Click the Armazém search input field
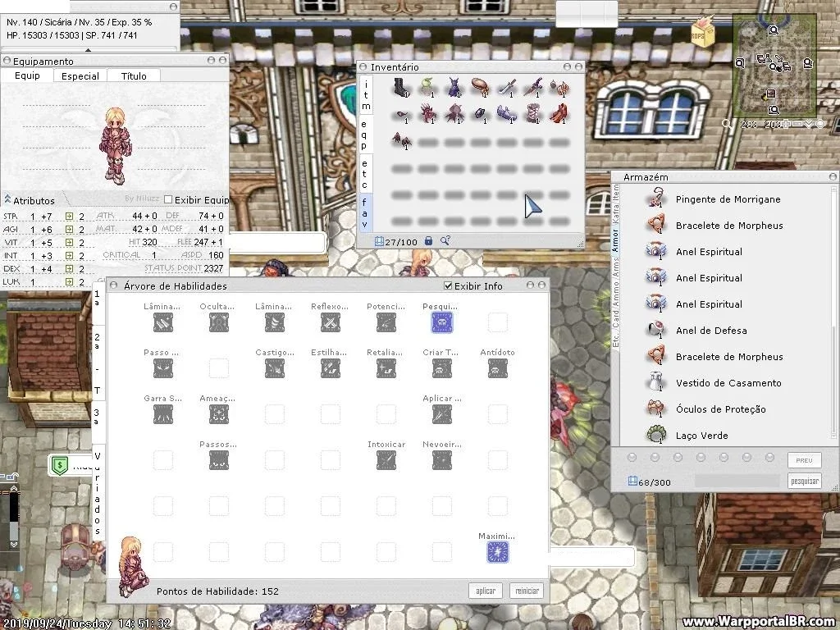 tap(737, 481)
